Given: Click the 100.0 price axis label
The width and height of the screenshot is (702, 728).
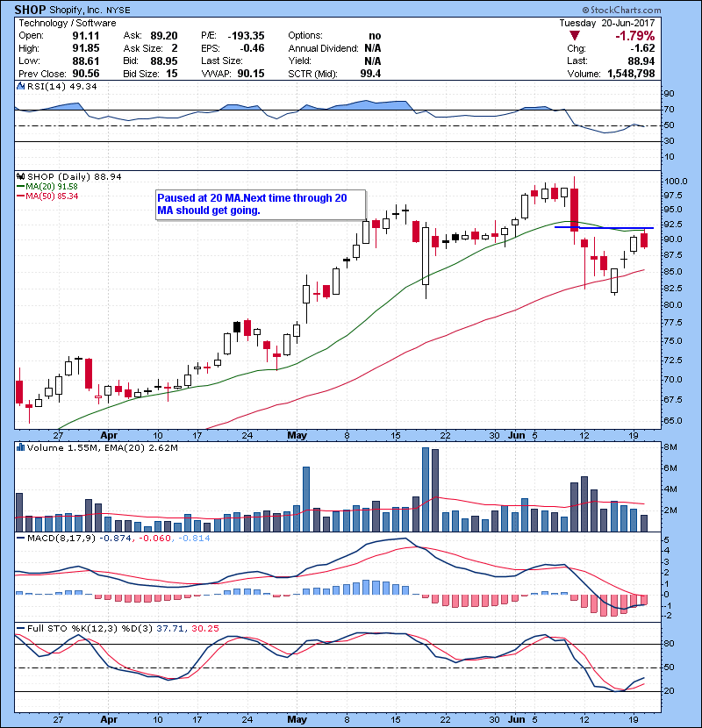Looking at the screenshot, I should (x=676, y=181).
